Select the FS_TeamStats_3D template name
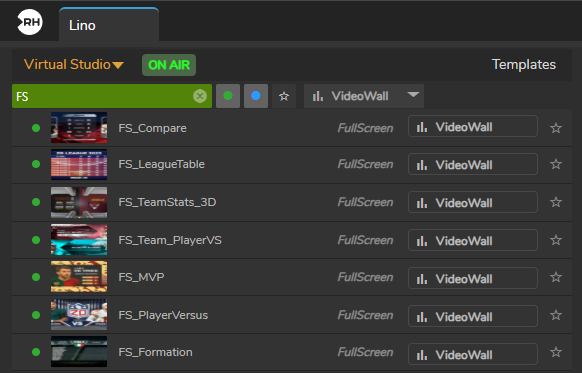 coord(167,202)
